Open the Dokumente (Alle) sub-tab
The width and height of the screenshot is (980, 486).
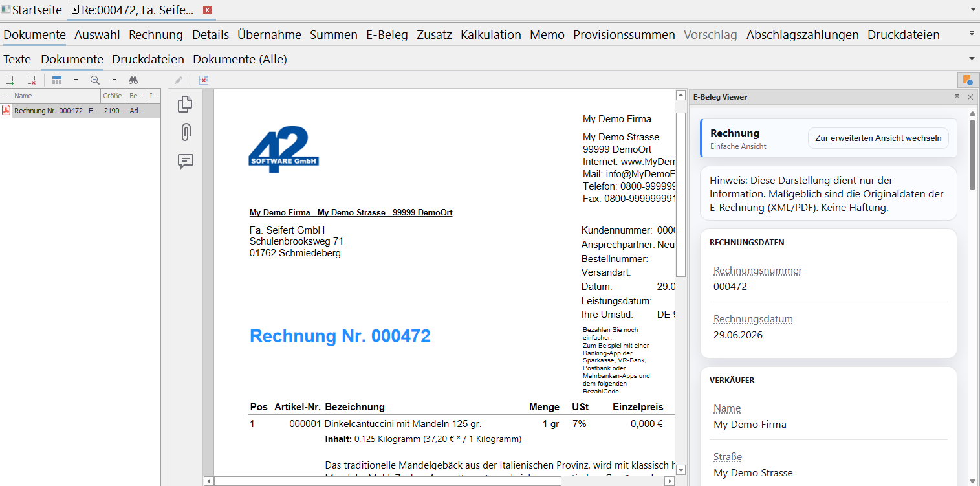[x=240, y=60]
